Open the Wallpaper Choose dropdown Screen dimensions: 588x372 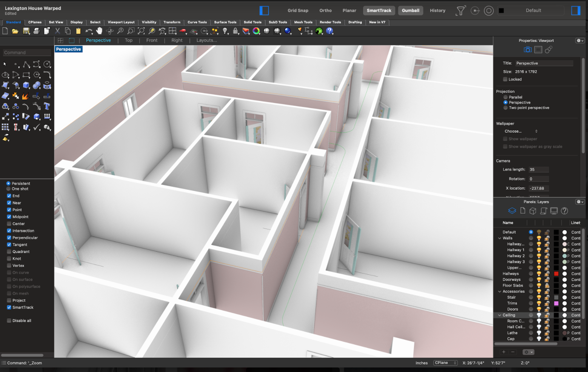point(521,131)
